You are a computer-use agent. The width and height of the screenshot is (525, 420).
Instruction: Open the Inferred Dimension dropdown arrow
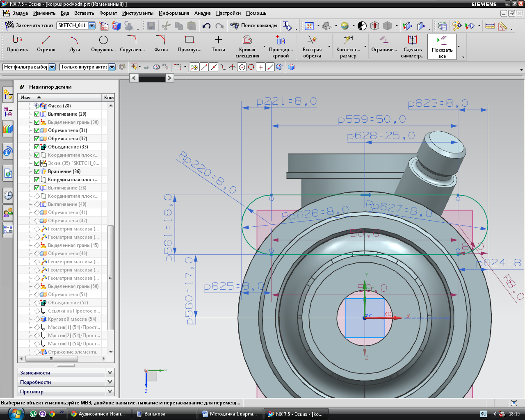click(365, 47)
